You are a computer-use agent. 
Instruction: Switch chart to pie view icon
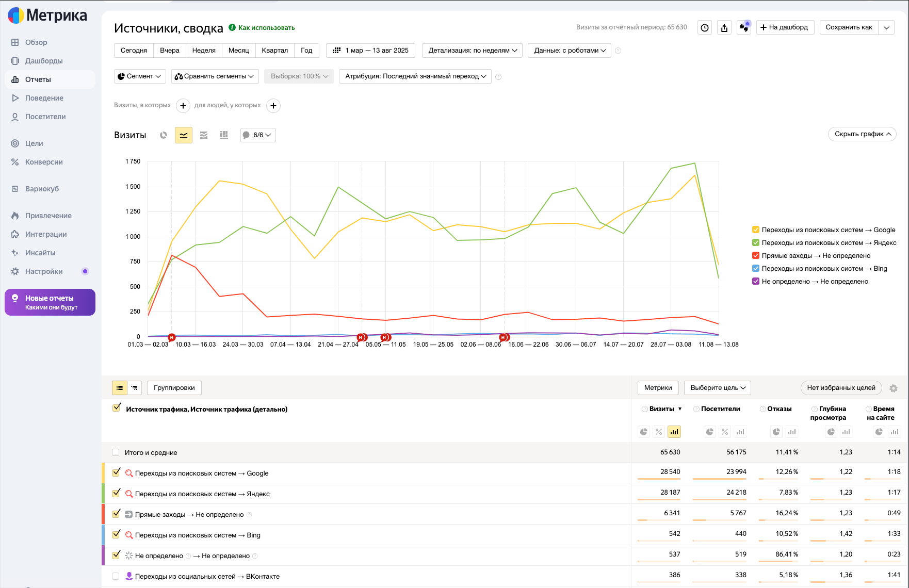[x=164, y=135]
